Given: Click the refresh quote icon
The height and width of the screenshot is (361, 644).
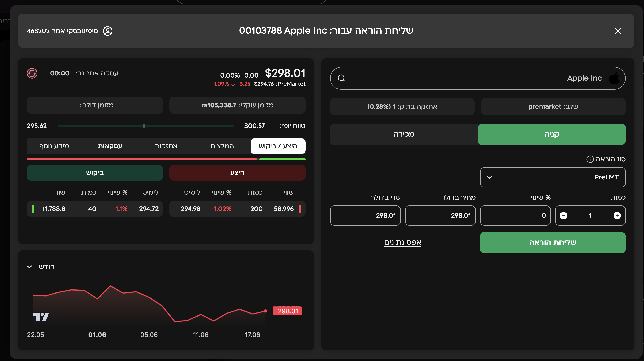Looking at the screenshot, I should [x=32, y=74].
